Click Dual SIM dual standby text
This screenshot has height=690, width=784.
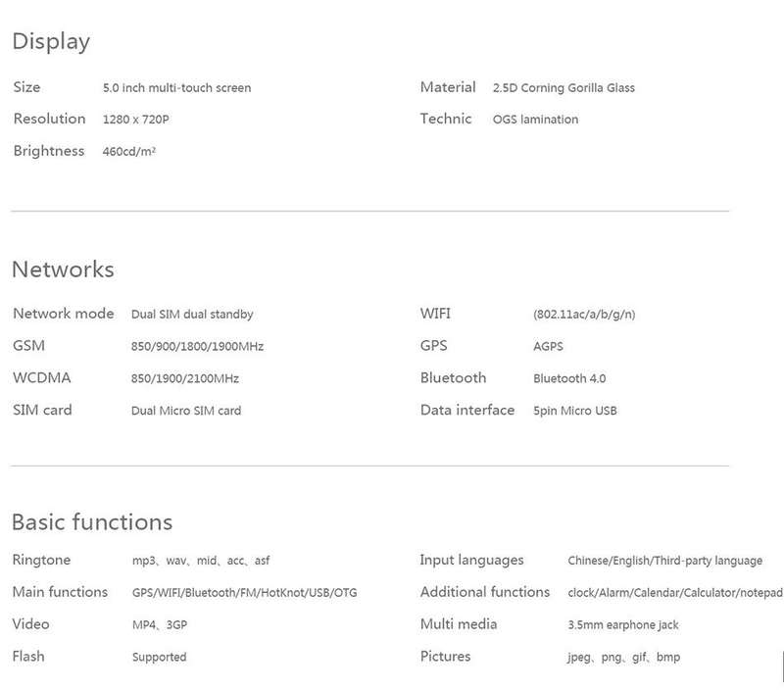pos(192,315)
